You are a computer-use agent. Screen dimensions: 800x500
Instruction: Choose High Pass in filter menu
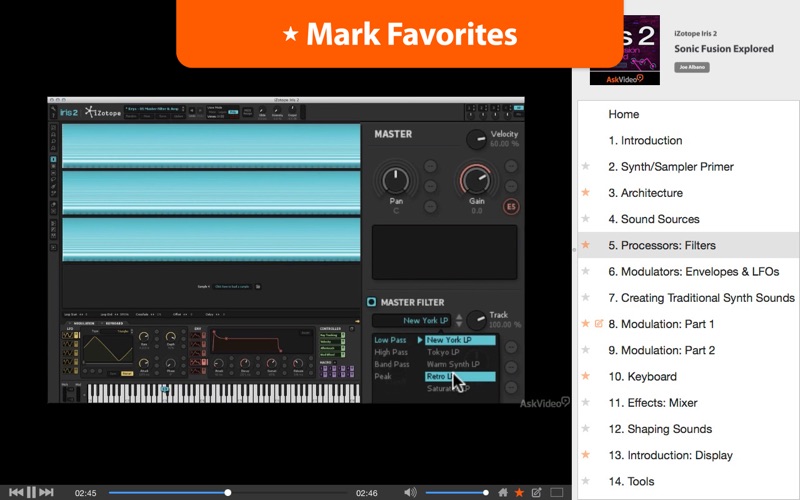pos(391,352)
